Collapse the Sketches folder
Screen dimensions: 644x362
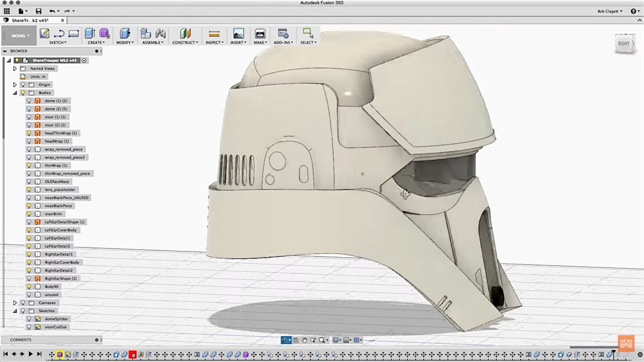tap(15, 311)
